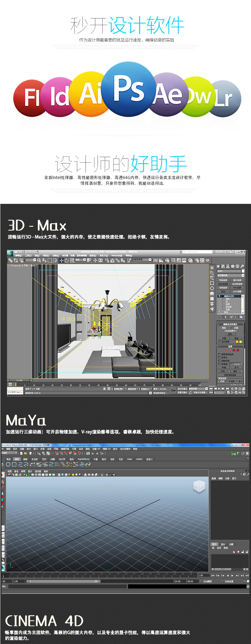Select 关闭 radio button in 预览选择

[218, 381]
